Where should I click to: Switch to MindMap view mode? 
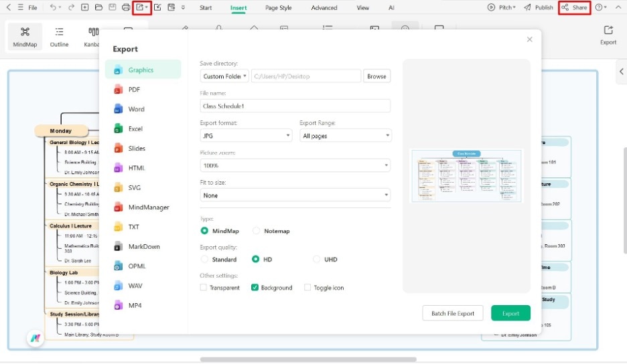coord(25,36)
